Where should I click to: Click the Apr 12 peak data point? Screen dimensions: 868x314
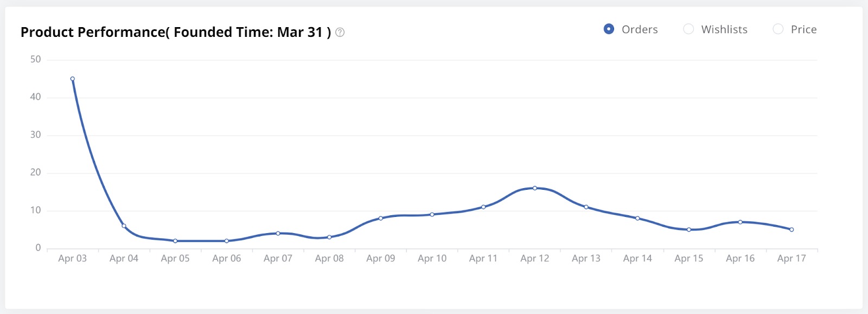coord(535,188)
